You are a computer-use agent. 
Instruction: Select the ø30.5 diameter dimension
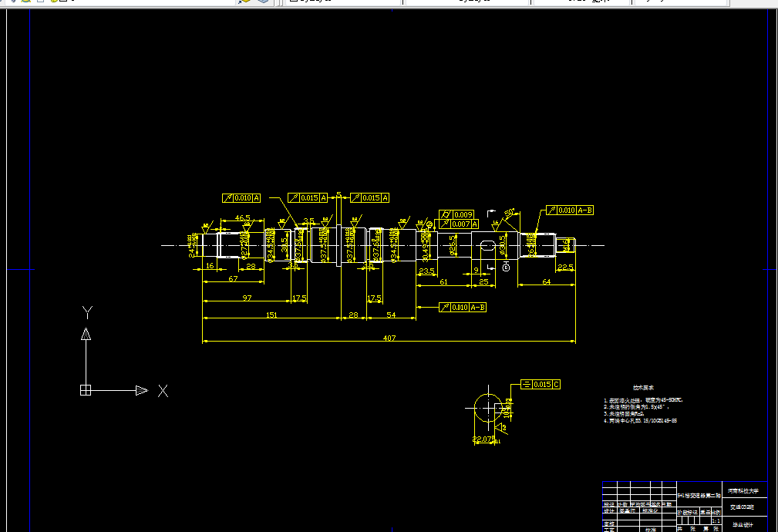point(502,245)
